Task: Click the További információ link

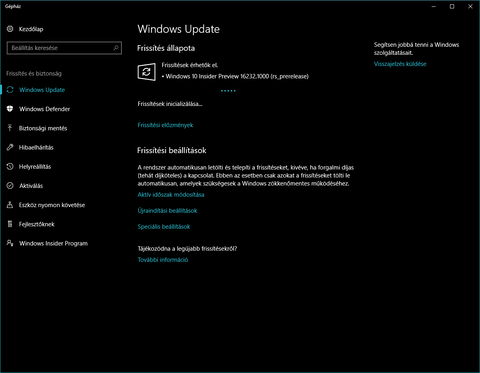Action: tap(163, 260)
